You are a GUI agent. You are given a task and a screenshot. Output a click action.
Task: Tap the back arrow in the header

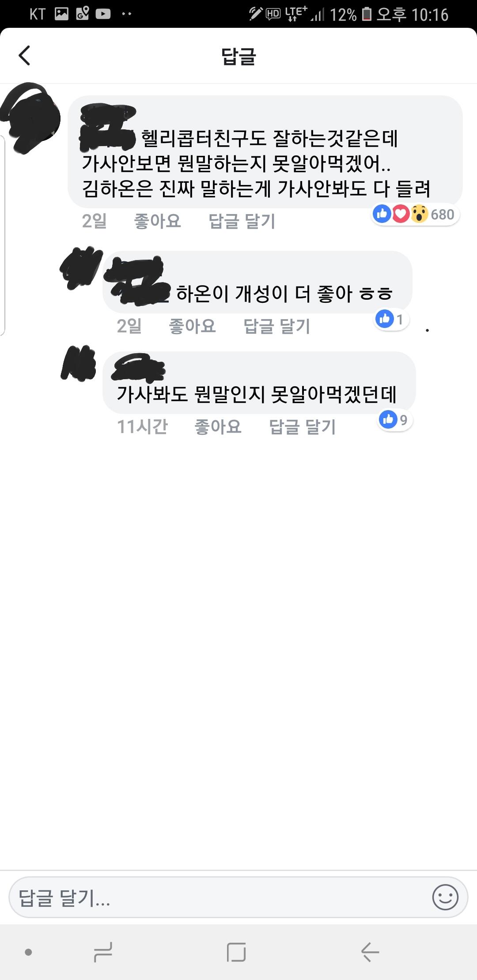pyautogui.click(x=24, y=56)
